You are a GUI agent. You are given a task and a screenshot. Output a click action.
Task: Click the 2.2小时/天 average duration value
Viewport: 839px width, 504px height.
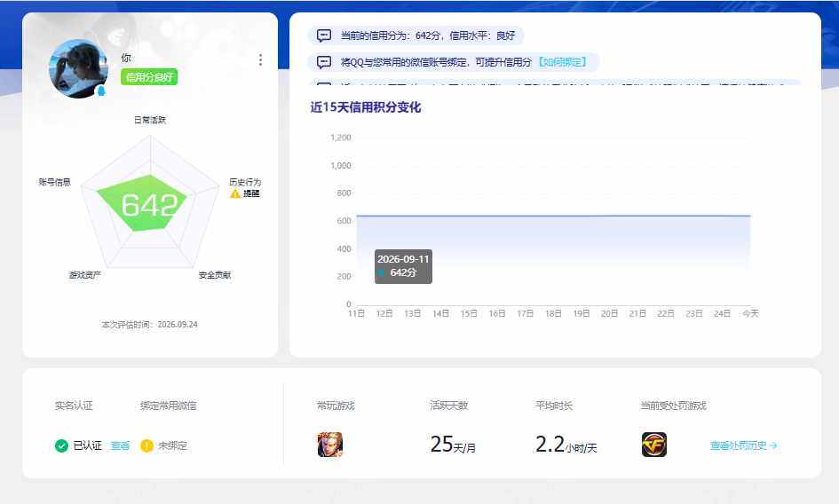566,445
